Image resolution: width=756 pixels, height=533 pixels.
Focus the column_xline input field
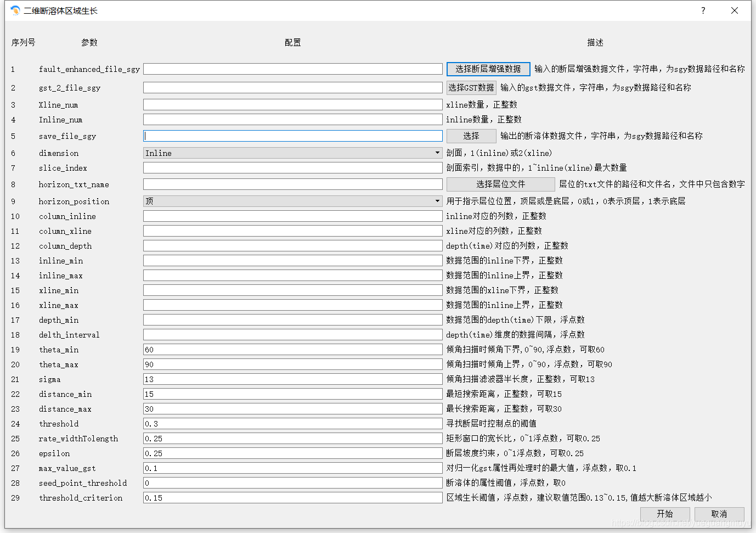(x=293, y=231)
